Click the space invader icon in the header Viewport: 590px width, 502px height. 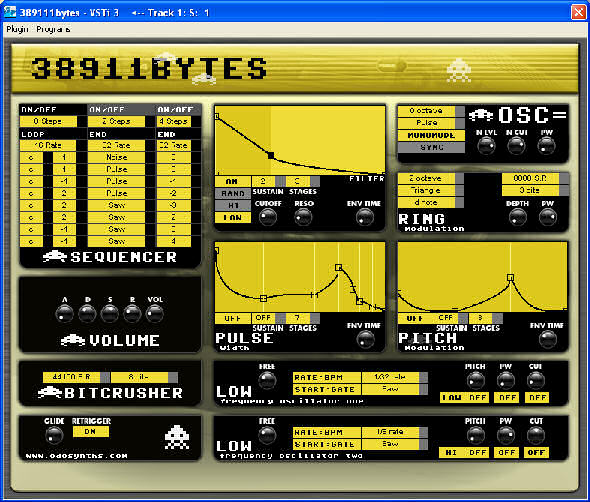coord(458,70)
